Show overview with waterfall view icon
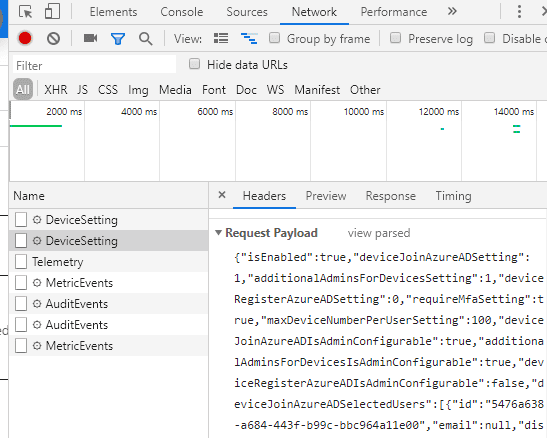Viewport: 547px width, 438px height. click(249, 38)
